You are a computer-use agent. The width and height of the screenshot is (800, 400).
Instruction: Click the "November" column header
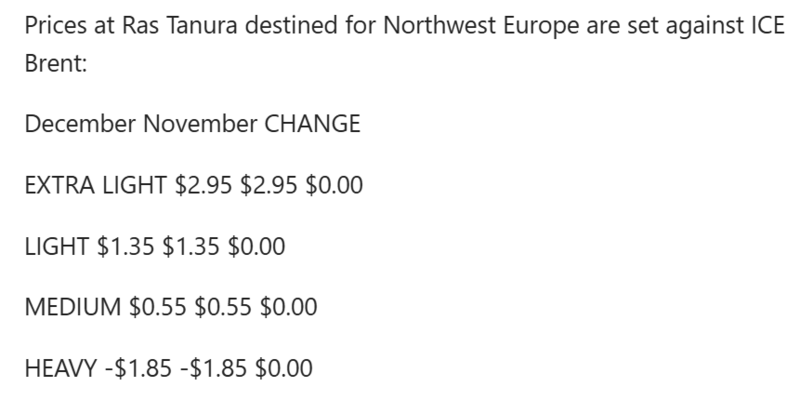pyautogui.click(x=199, y=125)
